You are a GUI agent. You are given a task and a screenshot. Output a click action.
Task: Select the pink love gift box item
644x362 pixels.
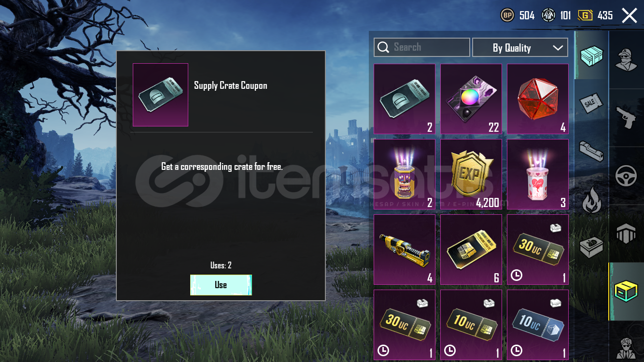pyautogui.click(x=538, y=174)
